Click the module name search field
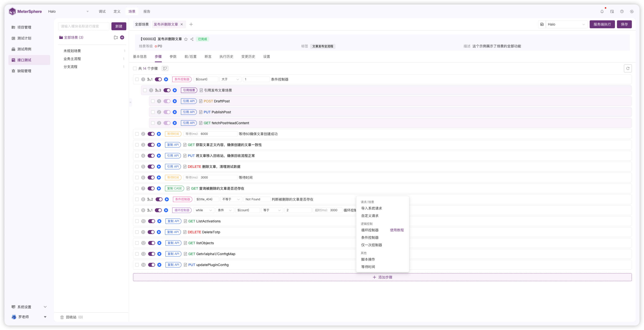This screenshot has height=330, width=644. coord(83,26)
